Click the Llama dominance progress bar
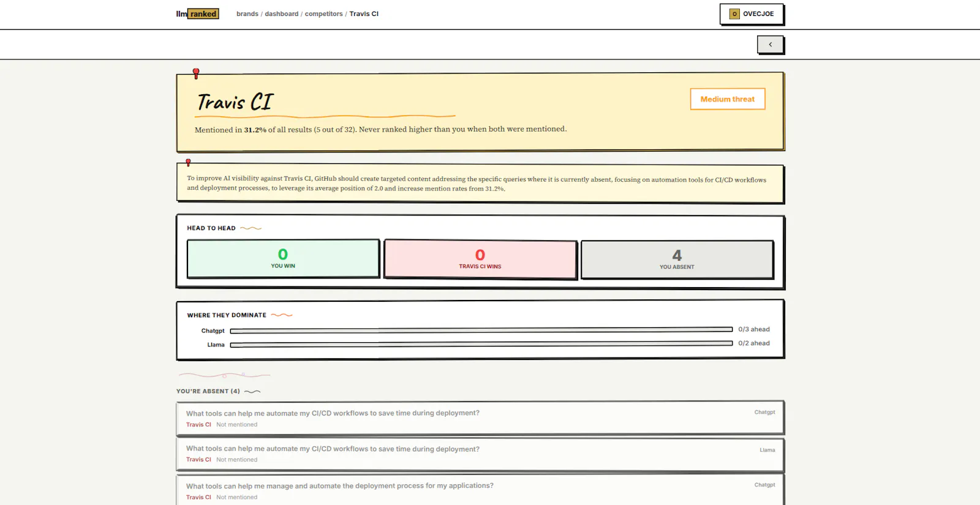This screenshot has height=505, width=980. 481,345
